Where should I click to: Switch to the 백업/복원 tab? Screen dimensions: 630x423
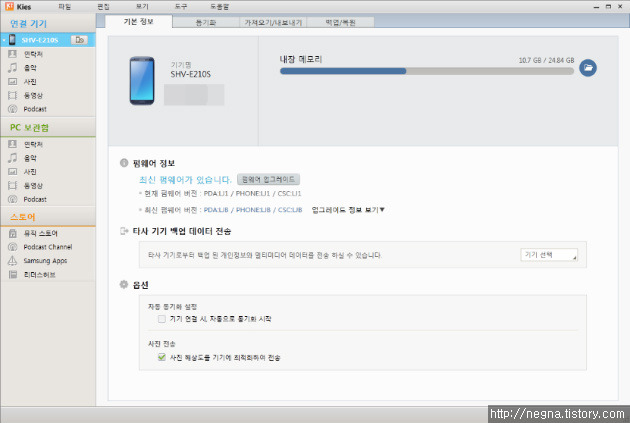click(340, 22)
